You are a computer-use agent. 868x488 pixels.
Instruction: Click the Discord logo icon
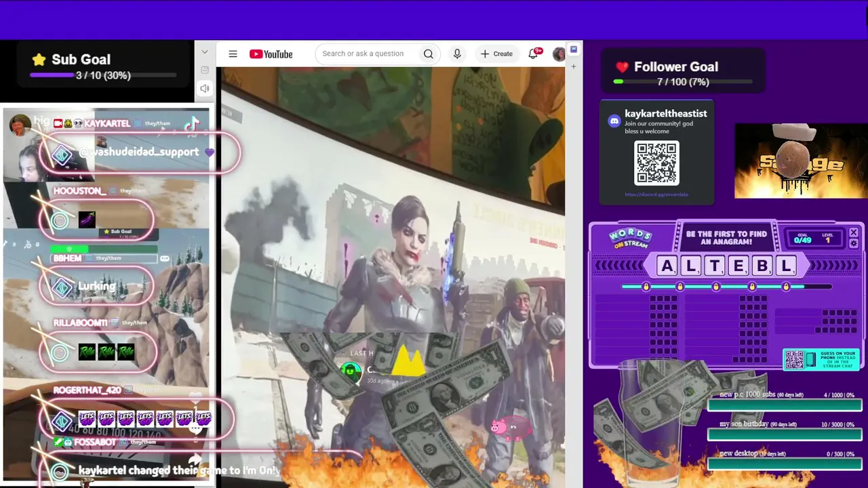614,121
